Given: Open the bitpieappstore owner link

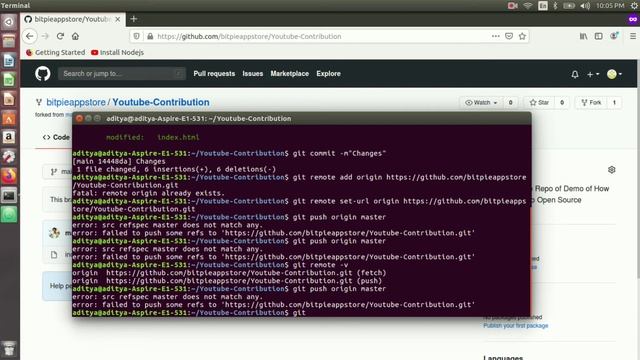Looking at the screenshot, I should point(76,102).
